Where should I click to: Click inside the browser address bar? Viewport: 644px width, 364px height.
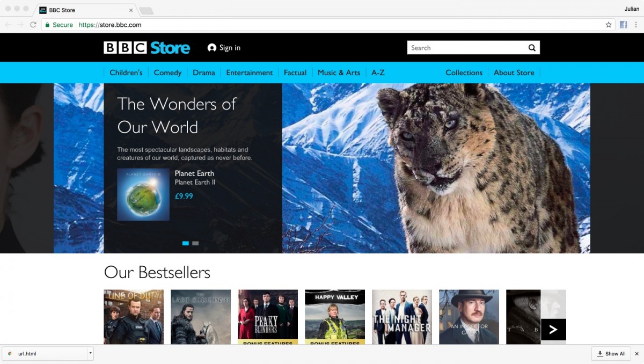click(x=215, y=25)
